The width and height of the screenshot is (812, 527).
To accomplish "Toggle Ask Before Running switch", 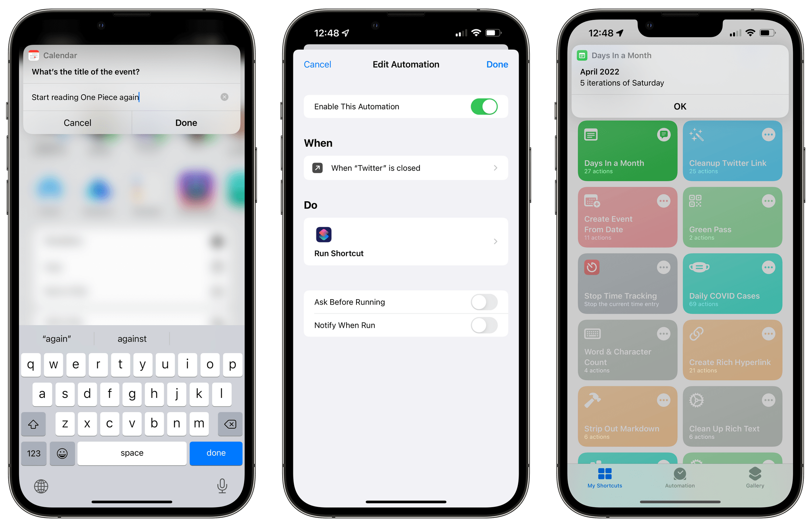I will pos(485,302).
